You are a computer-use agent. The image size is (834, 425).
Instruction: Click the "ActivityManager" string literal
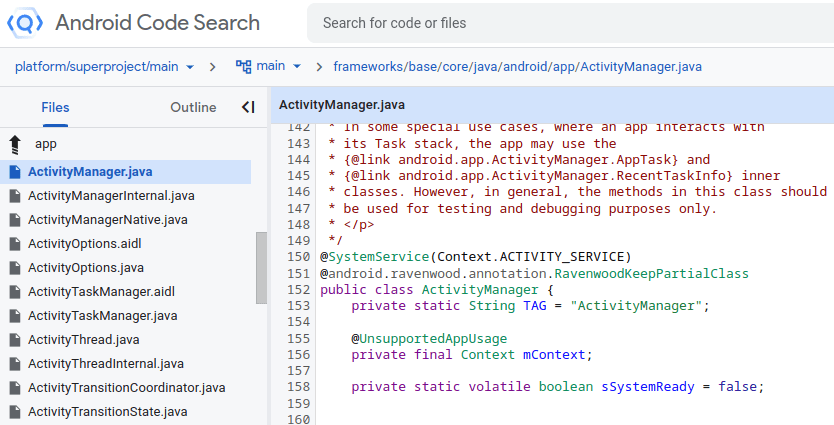[636, 306]
